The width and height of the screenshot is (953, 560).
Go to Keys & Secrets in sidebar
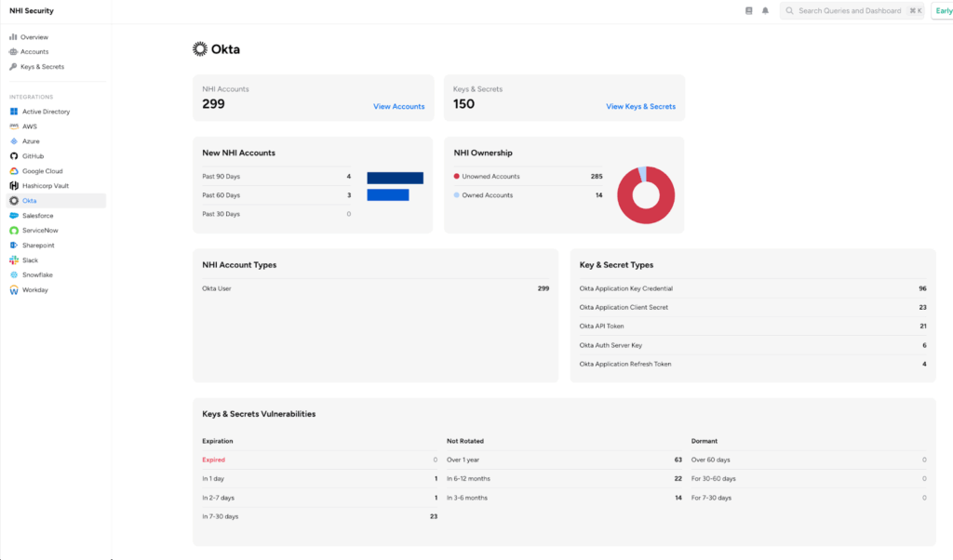pyautogui.click(x=42, y=67)
